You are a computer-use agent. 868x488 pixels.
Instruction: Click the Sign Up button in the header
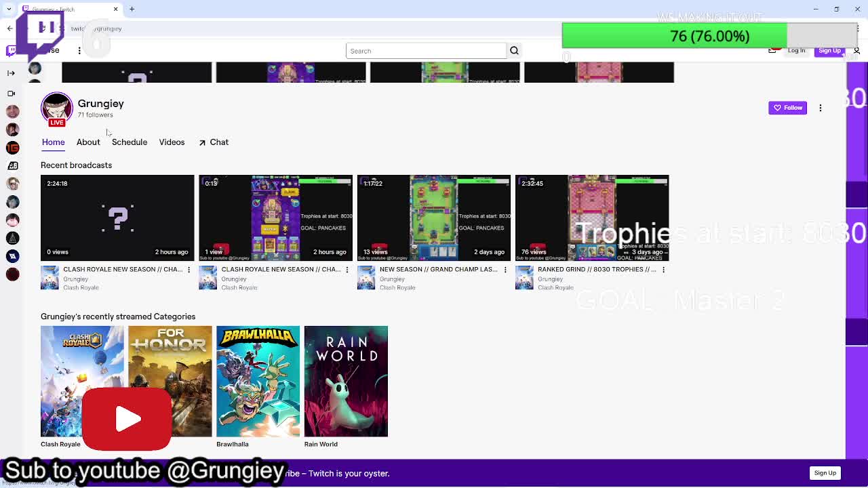tap(829, 51)
